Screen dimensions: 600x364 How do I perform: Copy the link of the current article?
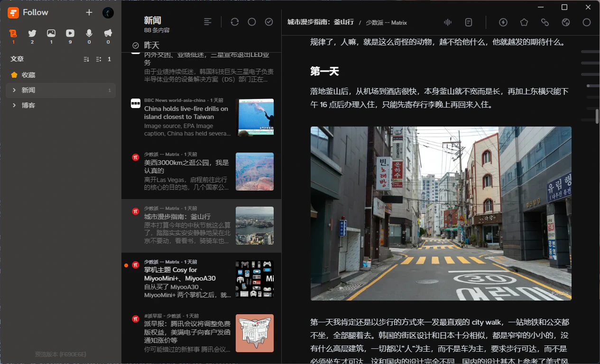[x=545, y=22]
